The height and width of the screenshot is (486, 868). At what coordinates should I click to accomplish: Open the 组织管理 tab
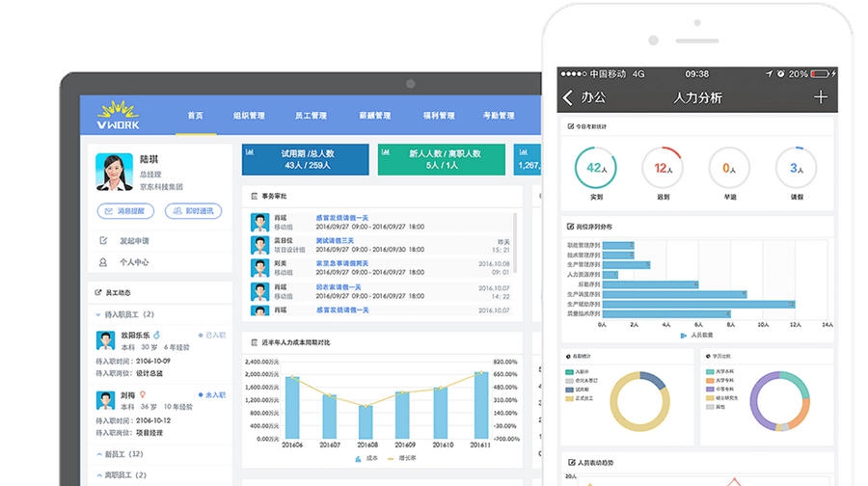pos(249,115)
